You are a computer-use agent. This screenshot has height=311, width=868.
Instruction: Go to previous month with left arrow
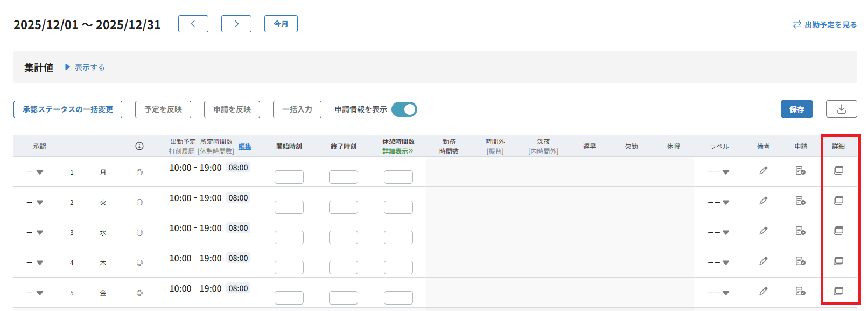click(x=193, y=24)
